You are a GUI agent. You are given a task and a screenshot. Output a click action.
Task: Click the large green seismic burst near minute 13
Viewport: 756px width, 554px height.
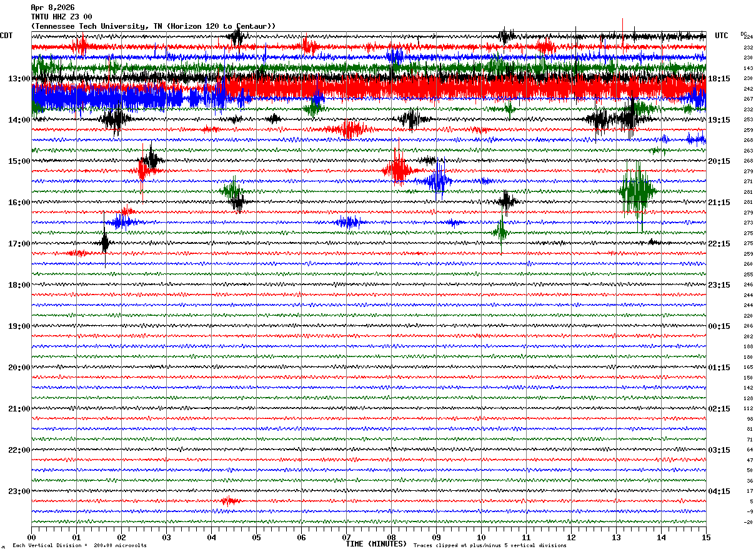click(637, 191)
